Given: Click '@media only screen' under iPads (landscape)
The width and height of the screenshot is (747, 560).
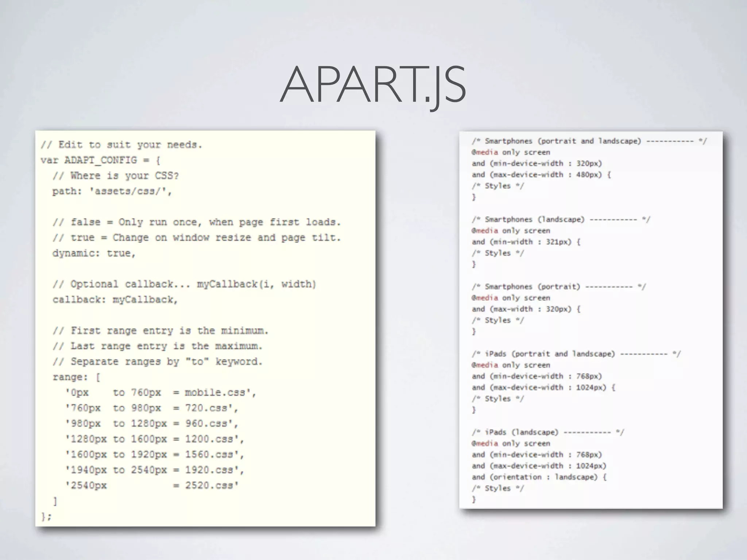Looking at the screenshot, I should pos(511,444).
